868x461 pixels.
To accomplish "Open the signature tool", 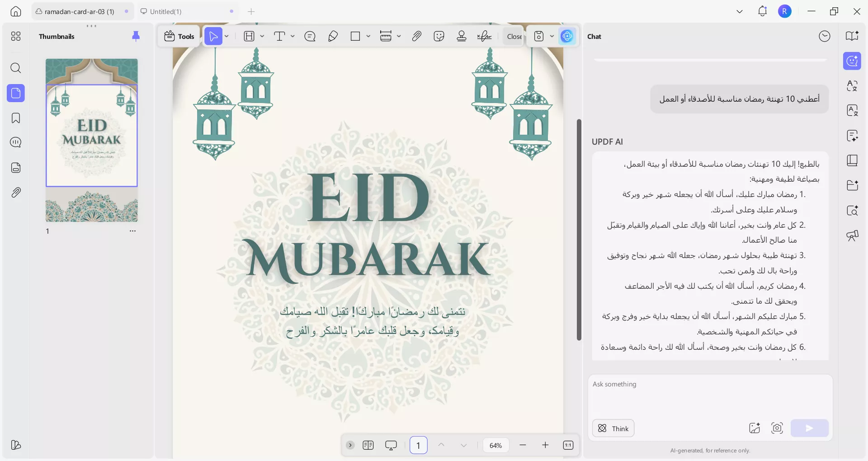I will point(484,36).
